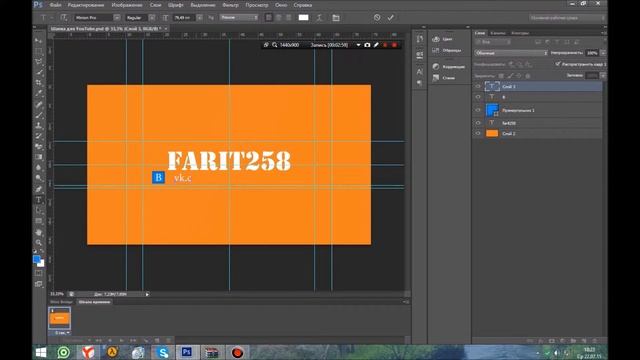Open the Образцы panel
This screenshot has height=360, width=640.
pyautogui.click(x=447, y=51)
